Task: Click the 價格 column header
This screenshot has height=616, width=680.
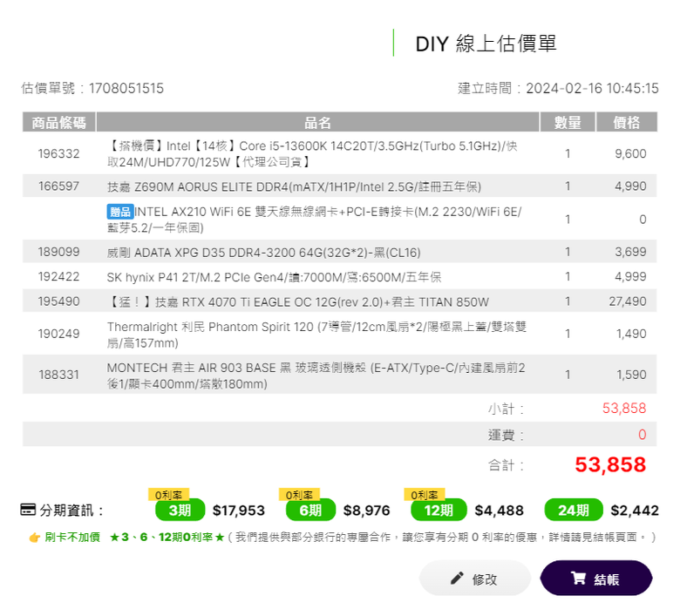Action: tap(627, 122)
